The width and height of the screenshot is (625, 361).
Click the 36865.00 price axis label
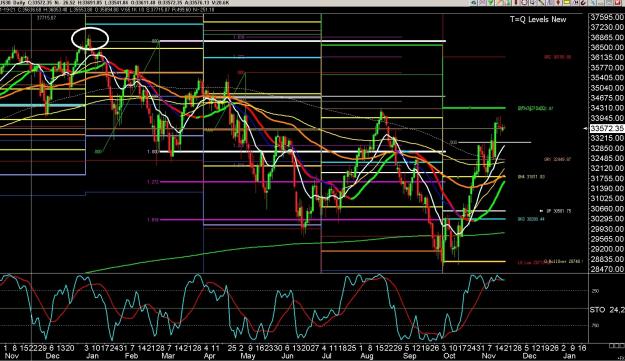click(607, 37)
